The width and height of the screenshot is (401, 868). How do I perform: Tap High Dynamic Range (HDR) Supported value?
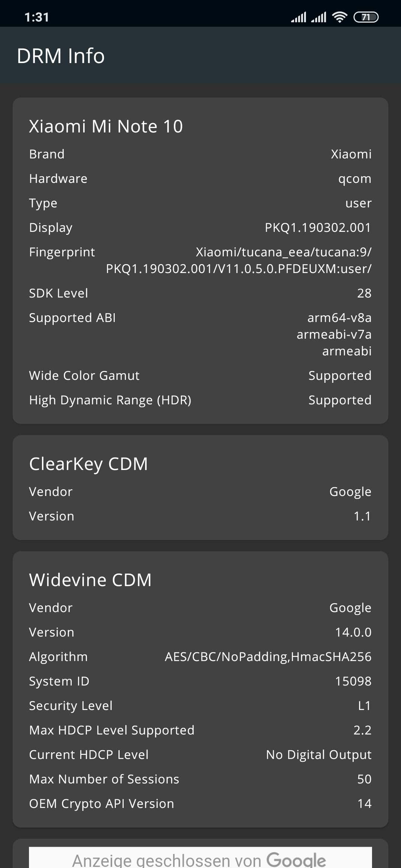(340, 400)
